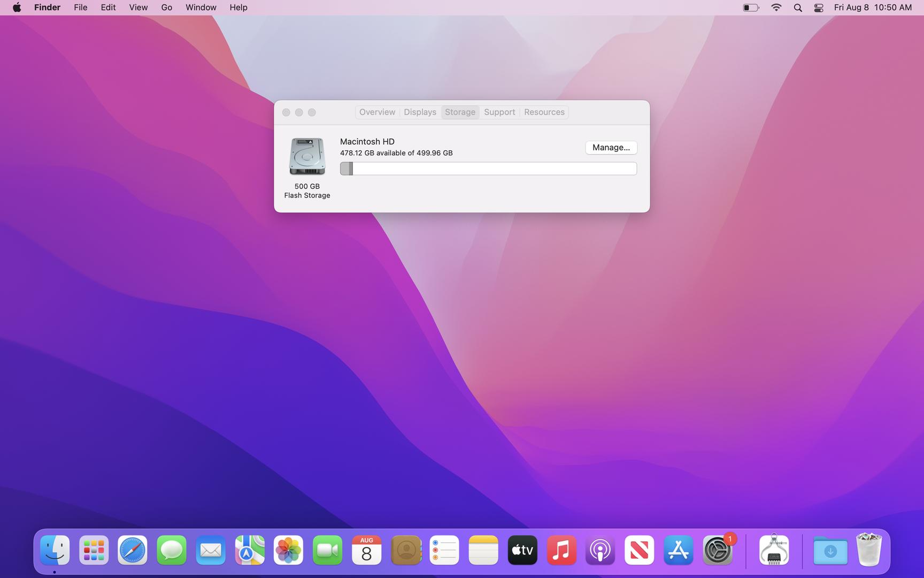Screen dimensions: 924x578
Task: Open the Trash from the Dock
Action: 869,550
